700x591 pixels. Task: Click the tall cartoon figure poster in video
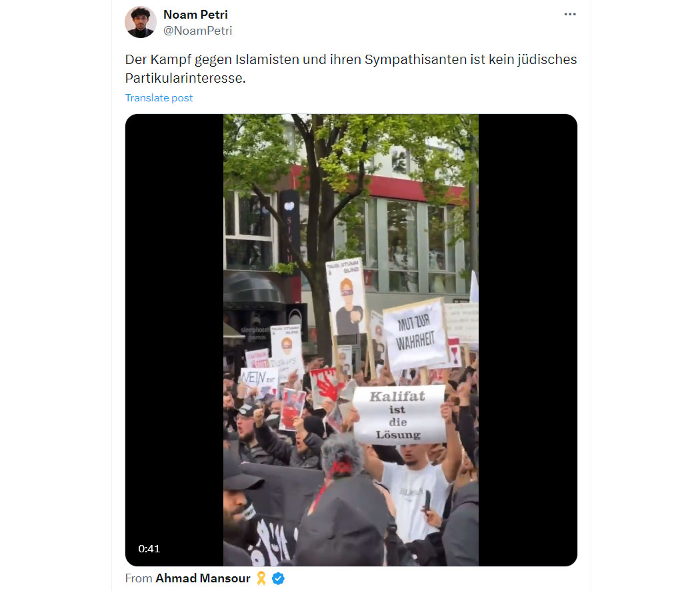pyautogui.click(x=346, y=297)
